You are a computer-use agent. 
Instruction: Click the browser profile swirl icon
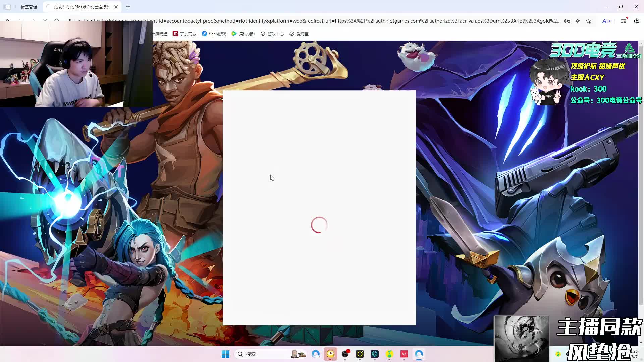(636, 21)
